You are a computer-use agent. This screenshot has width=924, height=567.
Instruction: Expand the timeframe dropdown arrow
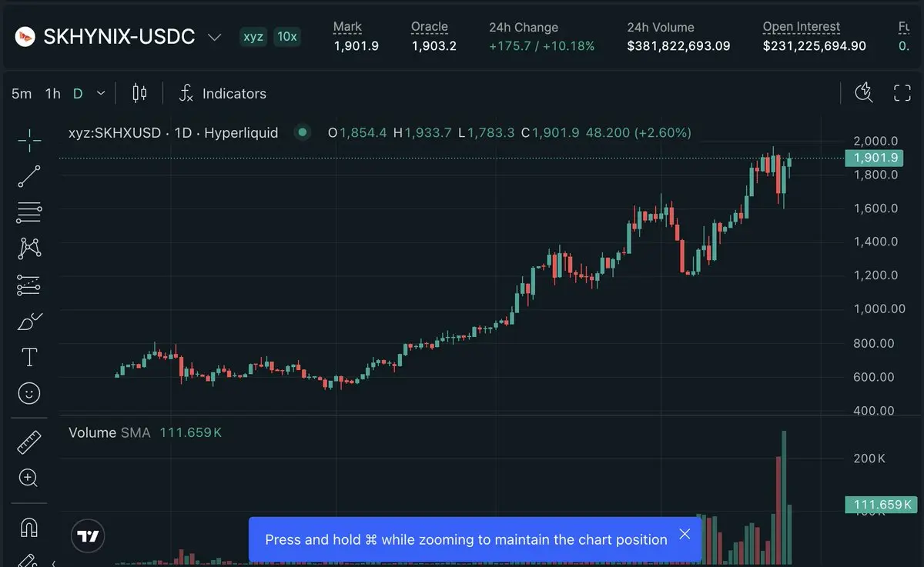point(101,93)
